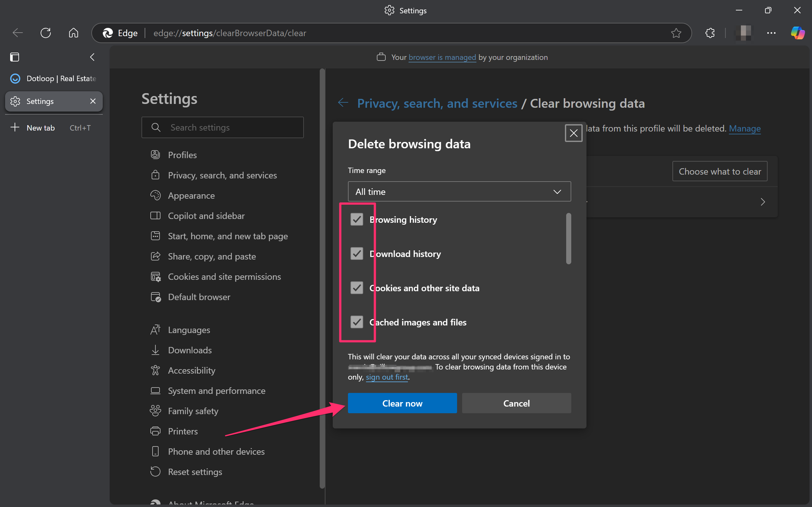Click the Home button icon
This screenshot has height=507, width=812.
(74, 33)
